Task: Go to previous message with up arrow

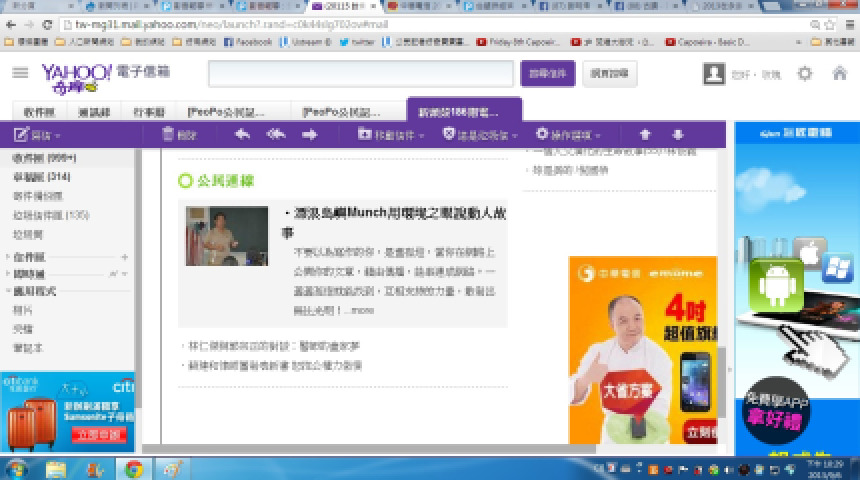Action: [645, 135]
